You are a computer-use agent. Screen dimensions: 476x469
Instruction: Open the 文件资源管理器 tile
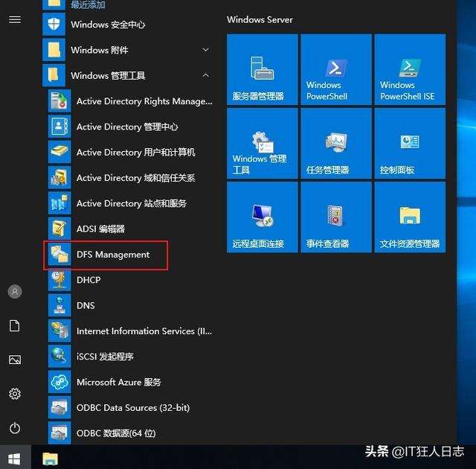click(x=410, y=217)
